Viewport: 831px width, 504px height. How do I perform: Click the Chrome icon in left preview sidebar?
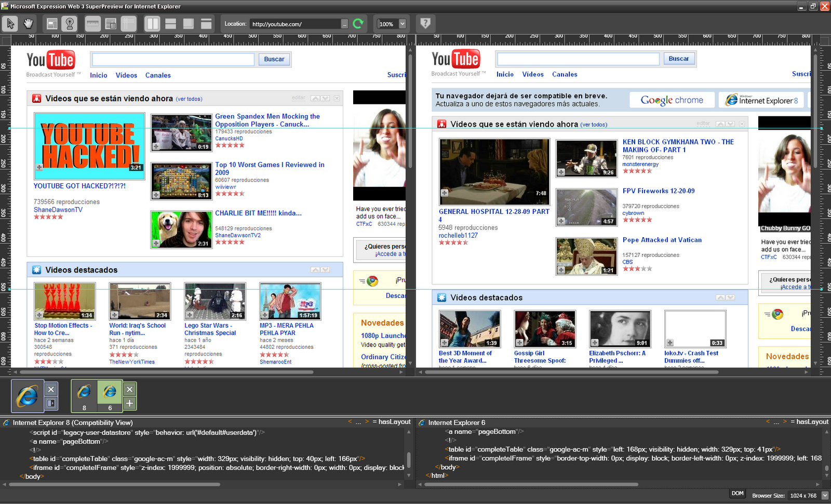pyautogui.click(x=372, y=281)
